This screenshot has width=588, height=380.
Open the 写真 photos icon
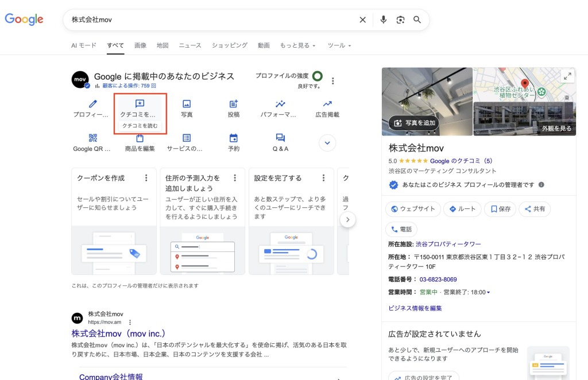point(187,104)
